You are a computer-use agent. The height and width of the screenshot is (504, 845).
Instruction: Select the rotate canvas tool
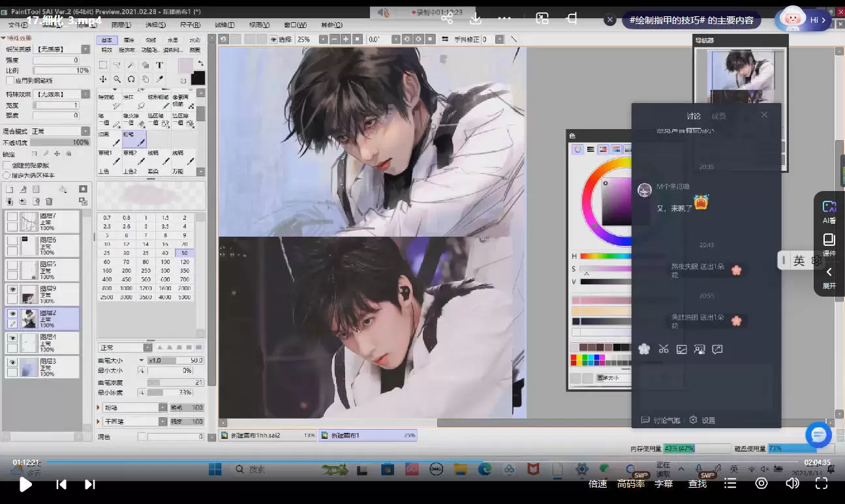point(131,80)
